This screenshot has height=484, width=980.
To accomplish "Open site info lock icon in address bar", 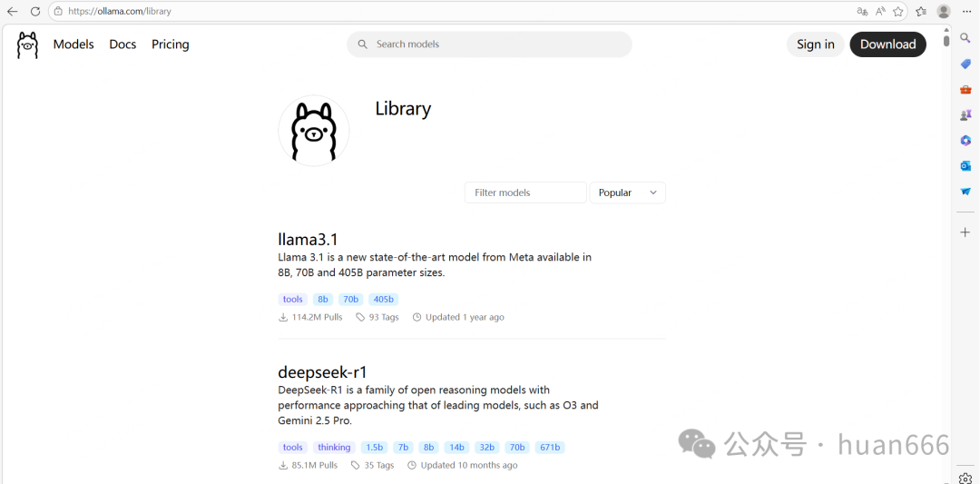I will point(58,11).
